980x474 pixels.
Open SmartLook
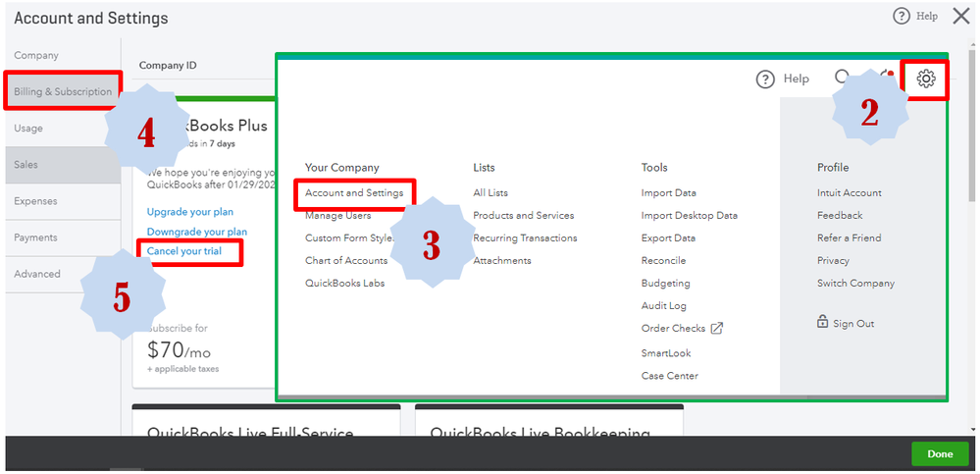(666, 353)
